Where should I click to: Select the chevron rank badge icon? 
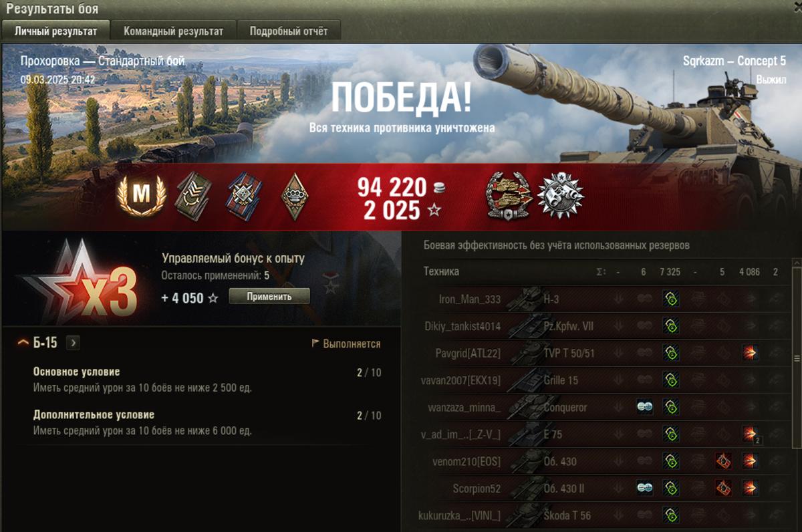coord(194,196)
